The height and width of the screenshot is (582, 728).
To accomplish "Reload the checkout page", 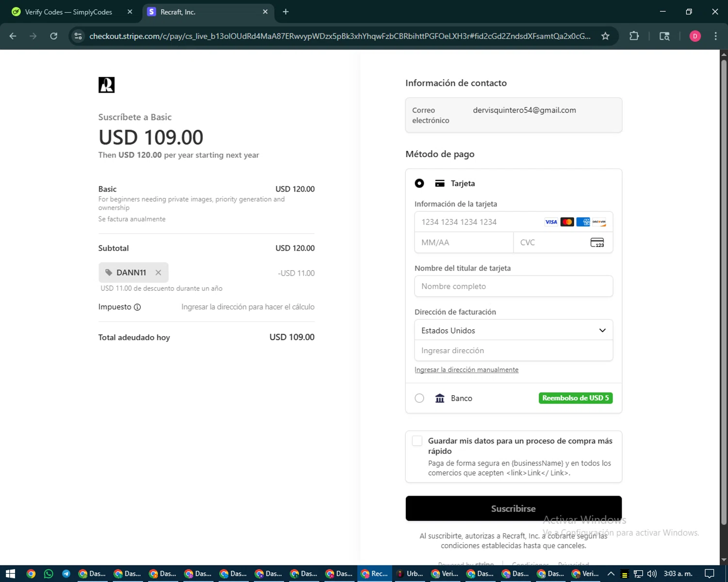I will 54,36.
